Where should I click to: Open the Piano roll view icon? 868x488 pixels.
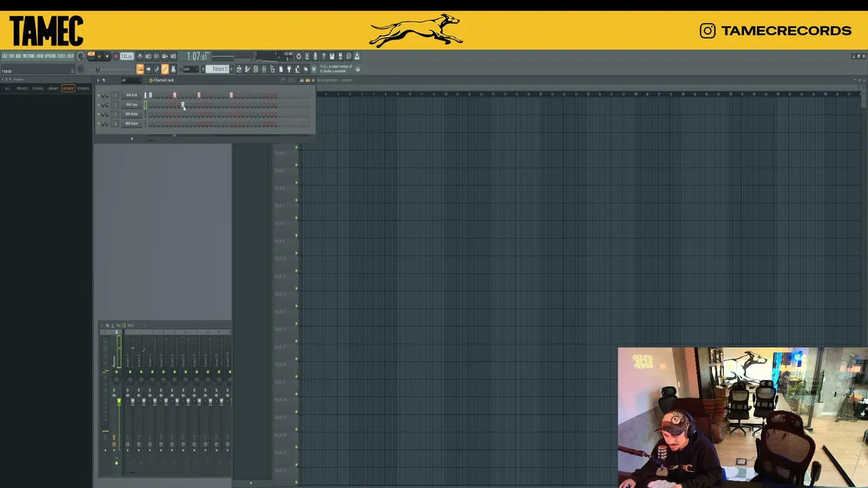(x=247, y=69)
